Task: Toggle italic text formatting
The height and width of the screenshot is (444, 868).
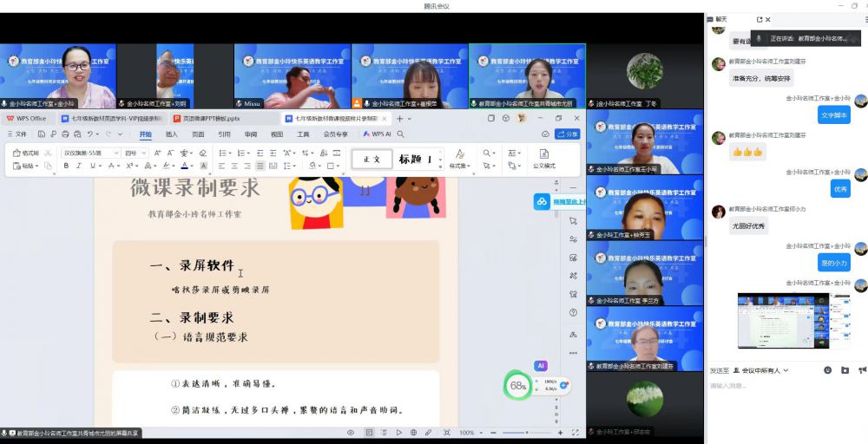Action: click(79, 166)
